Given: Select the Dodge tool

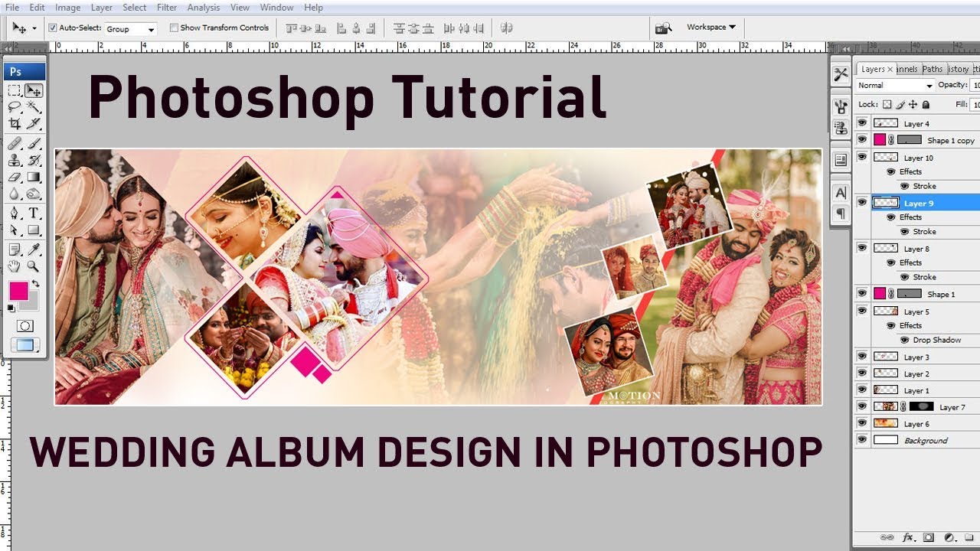Looking at the screenshot, I should 34,193.
